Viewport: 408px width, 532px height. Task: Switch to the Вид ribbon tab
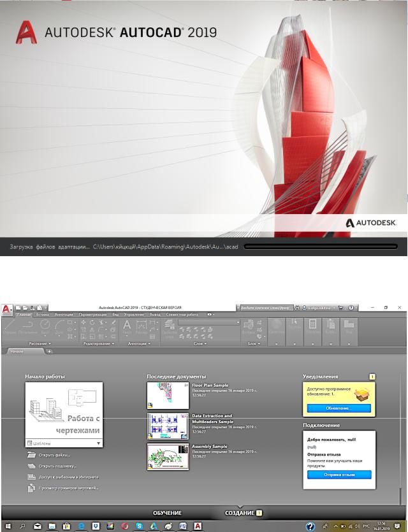pos(115,315)
